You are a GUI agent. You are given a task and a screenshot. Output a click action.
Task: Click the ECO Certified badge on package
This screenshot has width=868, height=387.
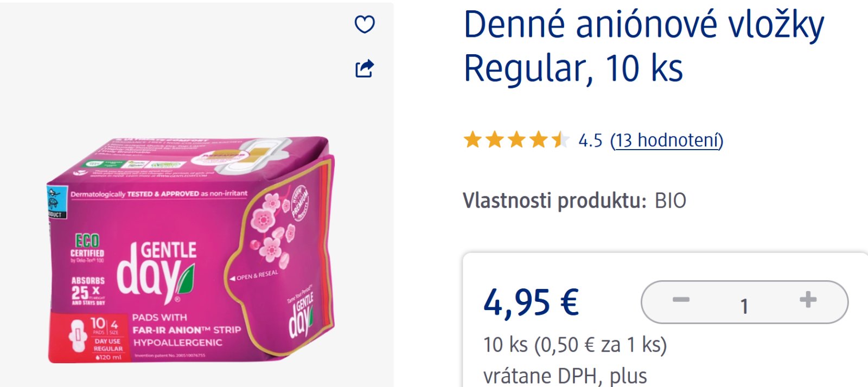(87, 247)
